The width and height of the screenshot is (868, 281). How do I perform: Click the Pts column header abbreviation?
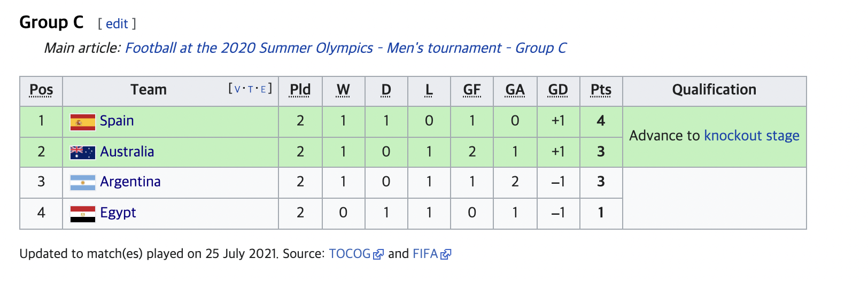click(x=601, y=90)
